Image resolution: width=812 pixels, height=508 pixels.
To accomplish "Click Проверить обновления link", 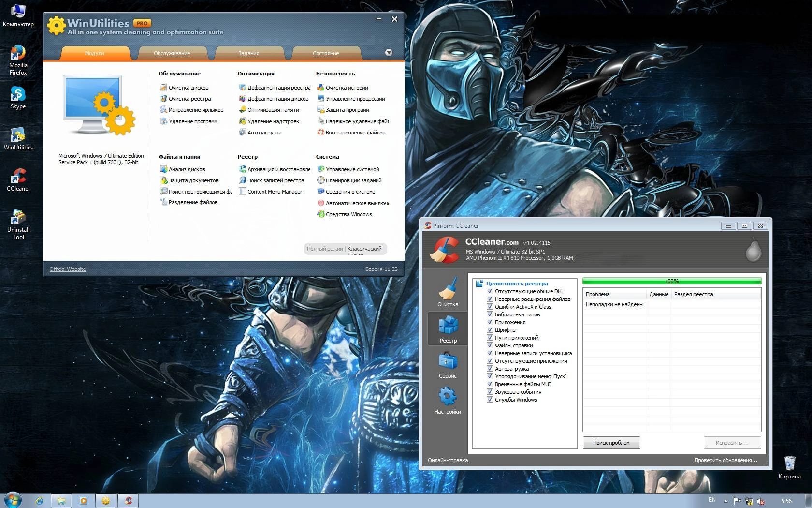I will (x=726, y=460).
